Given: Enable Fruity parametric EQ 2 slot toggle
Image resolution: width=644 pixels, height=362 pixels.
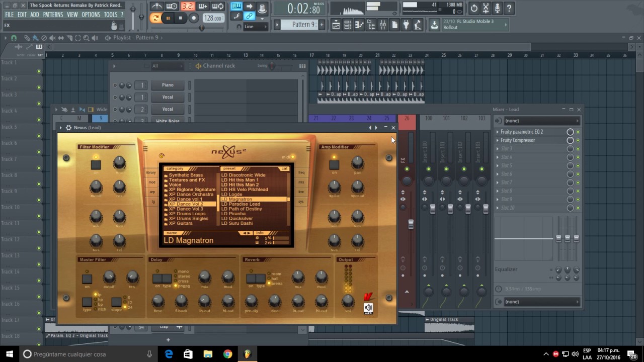Looking at the screenshot, I should pos(570,132).
